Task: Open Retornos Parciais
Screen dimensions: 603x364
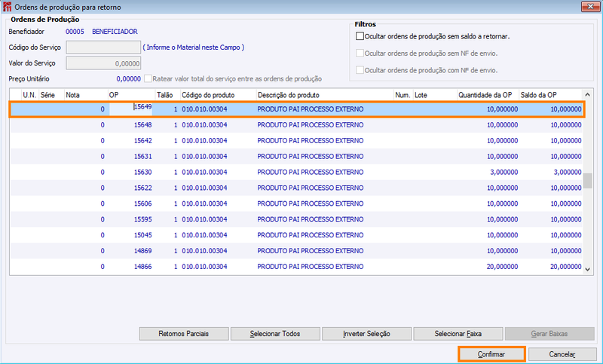Action: 184,334
